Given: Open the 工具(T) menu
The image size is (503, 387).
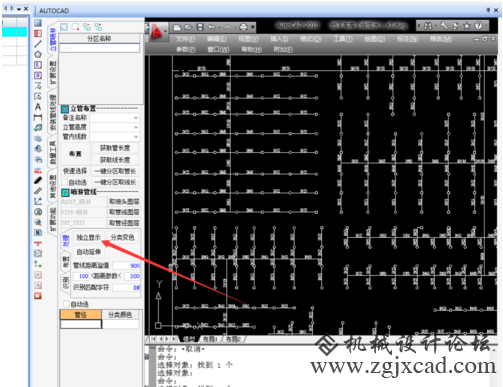Looking at the screenshot, I should (343, 39).
